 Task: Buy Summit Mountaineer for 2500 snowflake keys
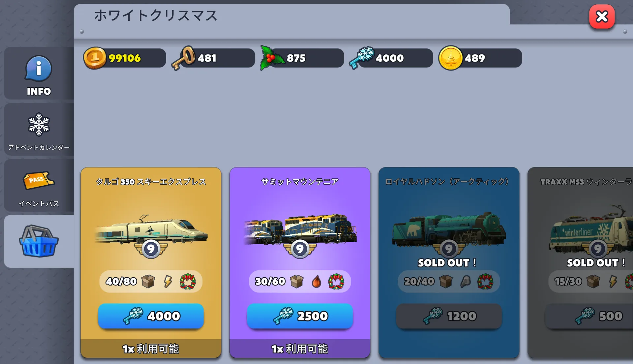click(300, 316)
